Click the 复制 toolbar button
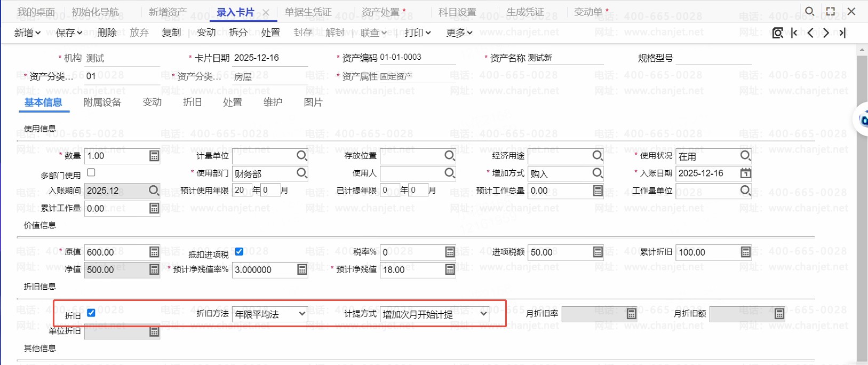Image resolution: width=868 pixels, height=365 pixels. (x=171, y=33)
